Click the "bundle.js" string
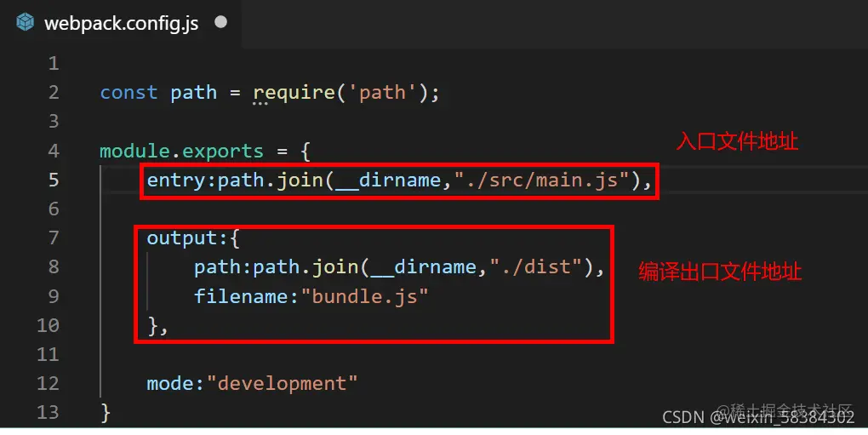868x435 pixels. point(364,296)
